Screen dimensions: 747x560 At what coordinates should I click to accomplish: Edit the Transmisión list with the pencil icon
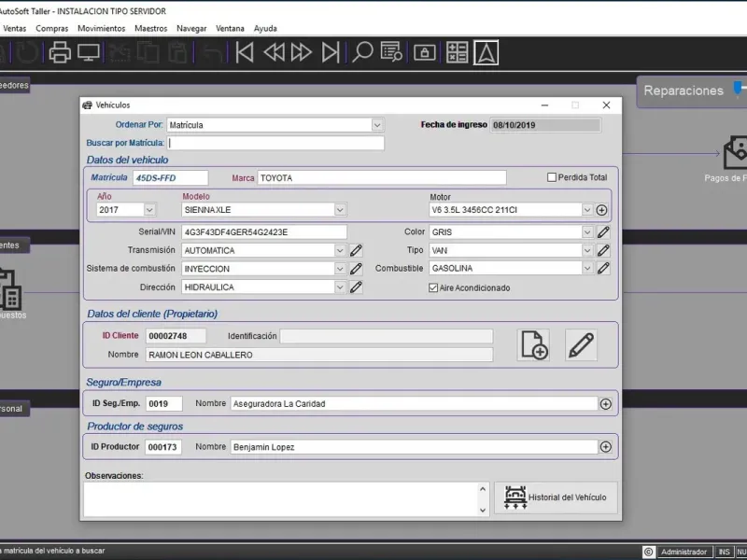[x=356, y=250]
